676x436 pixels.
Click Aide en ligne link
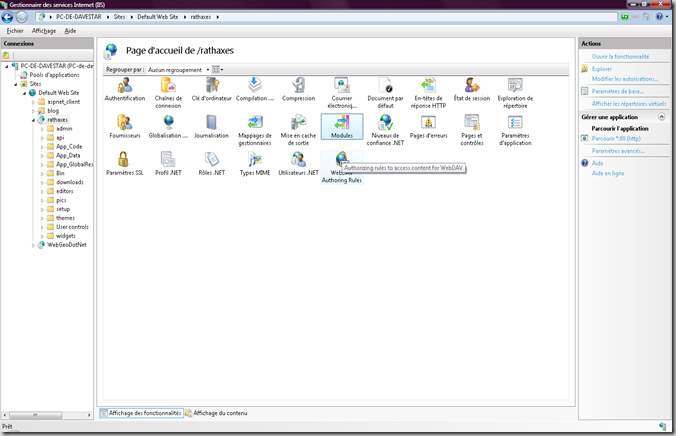tap(608, 173)
